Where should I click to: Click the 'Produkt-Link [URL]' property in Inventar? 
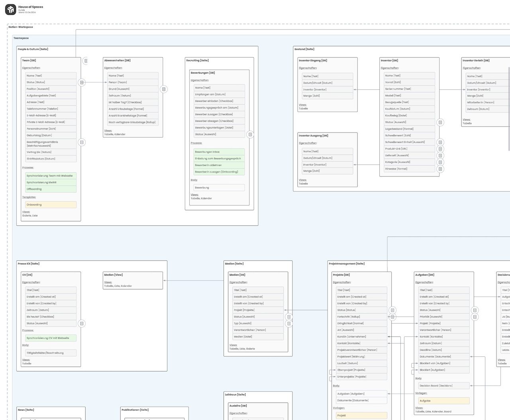409,149
